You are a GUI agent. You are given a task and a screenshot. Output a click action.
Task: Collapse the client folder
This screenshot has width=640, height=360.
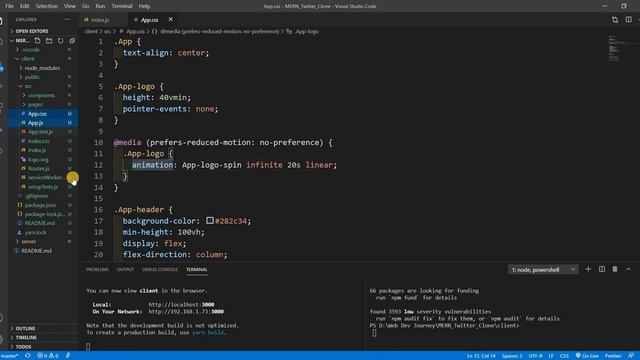coord(28,58)
